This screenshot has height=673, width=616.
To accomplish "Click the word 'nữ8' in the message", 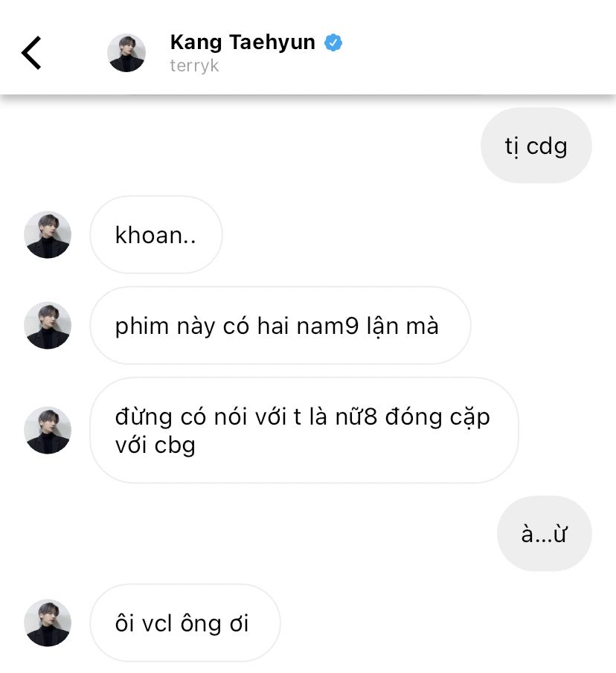I will pyautogui.click(x=356, y=416).
